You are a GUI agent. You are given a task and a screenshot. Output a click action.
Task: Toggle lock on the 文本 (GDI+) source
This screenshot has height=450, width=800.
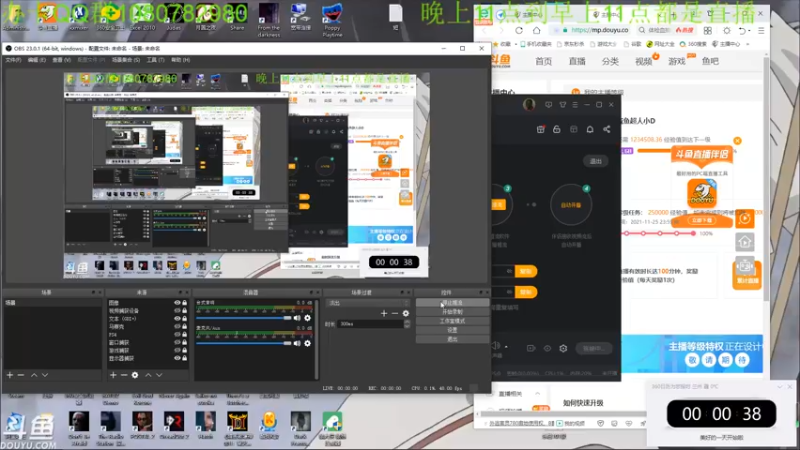(185, 318)
